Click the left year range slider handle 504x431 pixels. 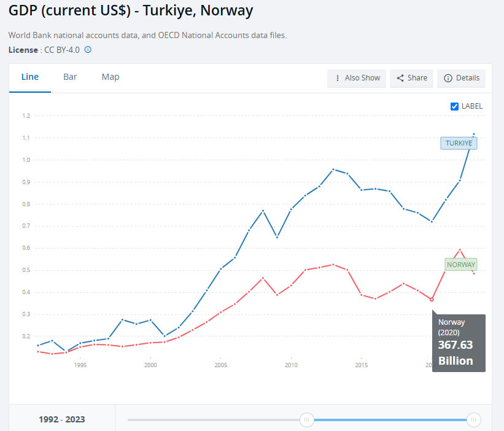tap(307, 419)
